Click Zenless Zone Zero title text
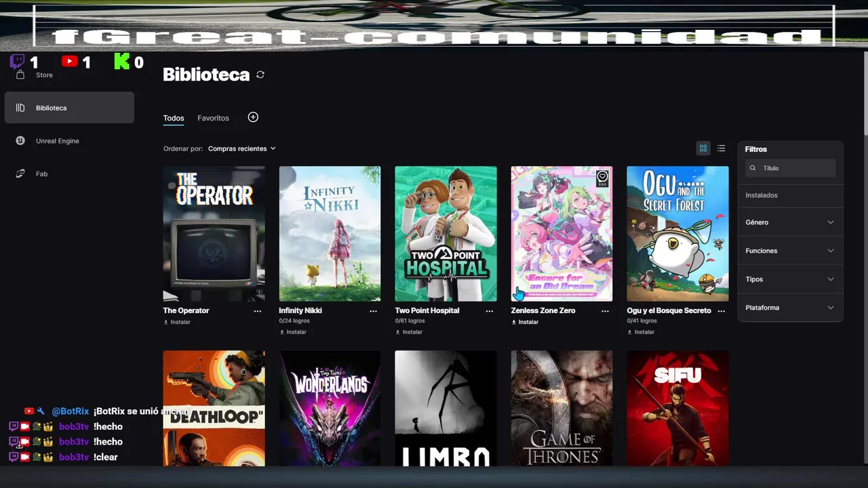The width and height of the screenshot is (868, 488). pos(543,310)
